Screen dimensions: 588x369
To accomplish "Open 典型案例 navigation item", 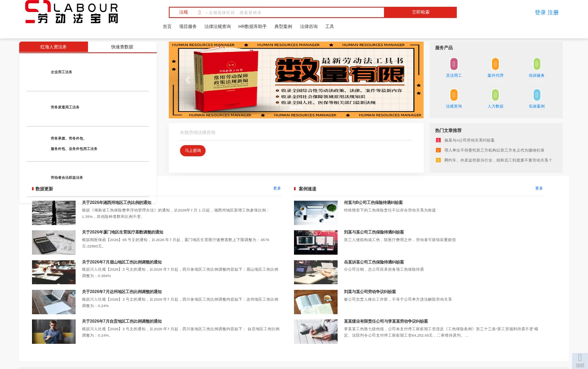I will [283, 26].
